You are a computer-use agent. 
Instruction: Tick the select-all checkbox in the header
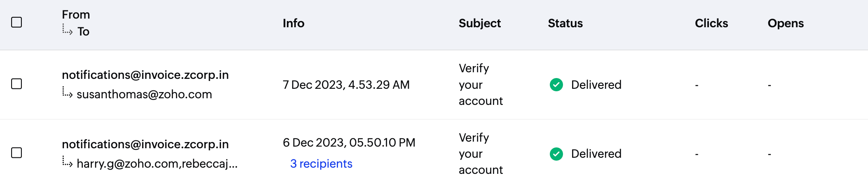tap(16, 22)
